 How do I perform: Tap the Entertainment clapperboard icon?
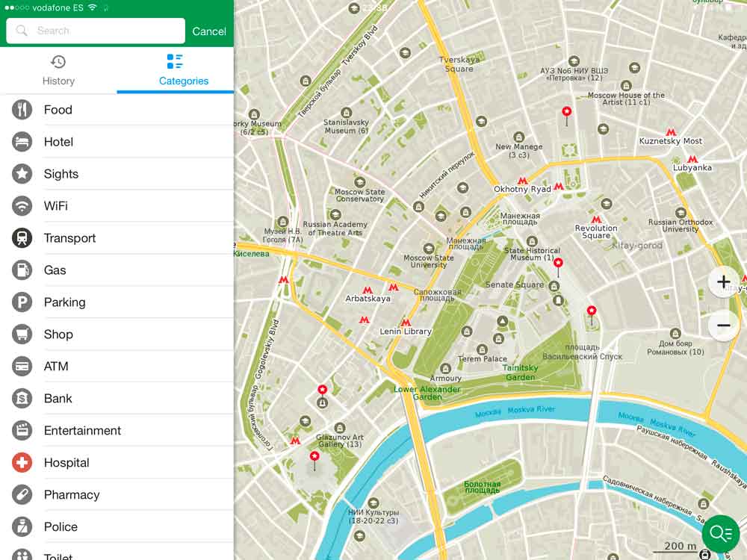pos(22,430)
